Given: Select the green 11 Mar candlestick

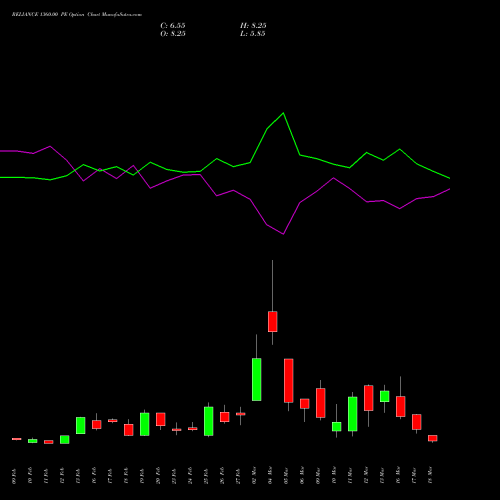Looking at the screenshot, I should (x=353, y=414).
